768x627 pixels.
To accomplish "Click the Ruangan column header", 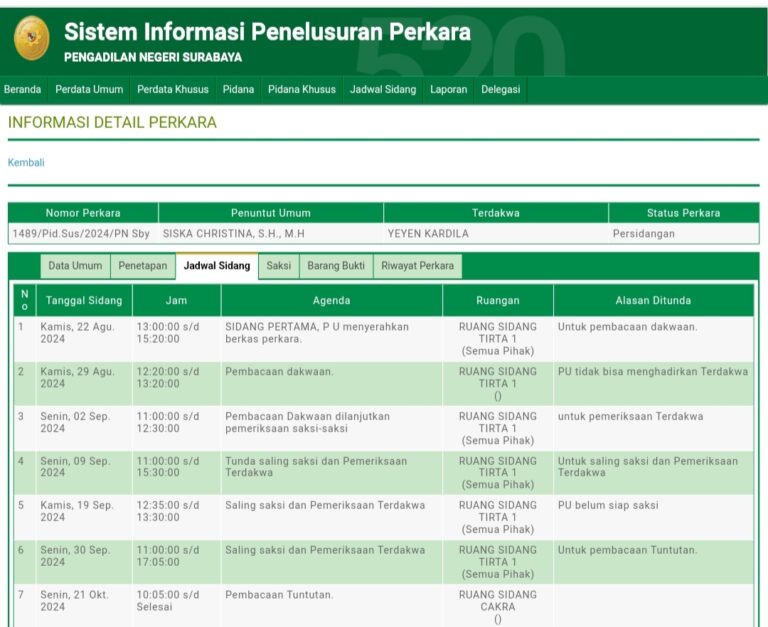I will 498,301.
